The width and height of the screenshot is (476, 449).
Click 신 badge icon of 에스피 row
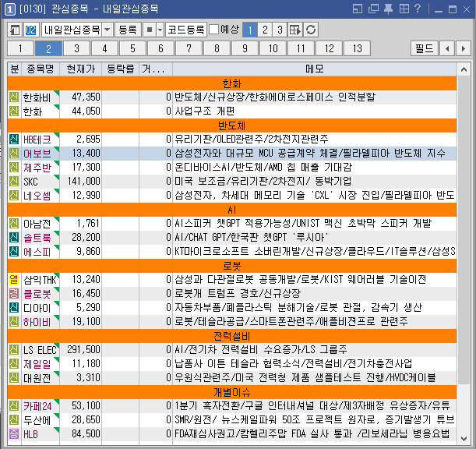pos(14,252)
